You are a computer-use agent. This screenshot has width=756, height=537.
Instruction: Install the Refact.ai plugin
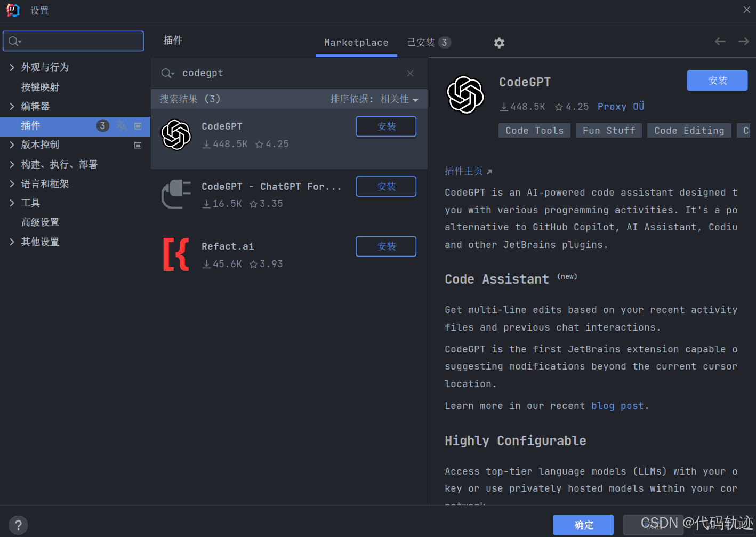(386, 246)
